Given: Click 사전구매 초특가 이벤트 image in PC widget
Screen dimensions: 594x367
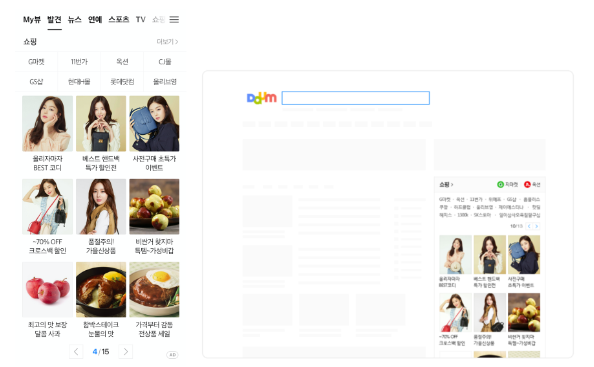Looking at the screenshot, I should (x=524, y=255).
